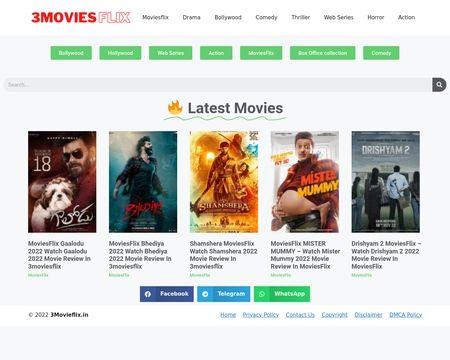Go to Web Series in the top menu
The width and height of the screenshot is (450, 360).
pyautogui.click(x=339, y=17)
